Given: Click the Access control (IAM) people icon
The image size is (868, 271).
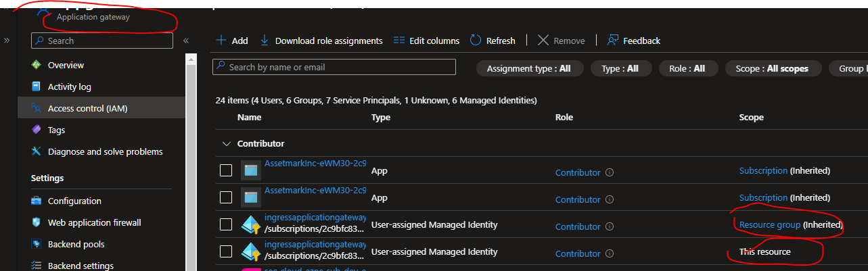Looking at the screenshot, I should (37, 108).
